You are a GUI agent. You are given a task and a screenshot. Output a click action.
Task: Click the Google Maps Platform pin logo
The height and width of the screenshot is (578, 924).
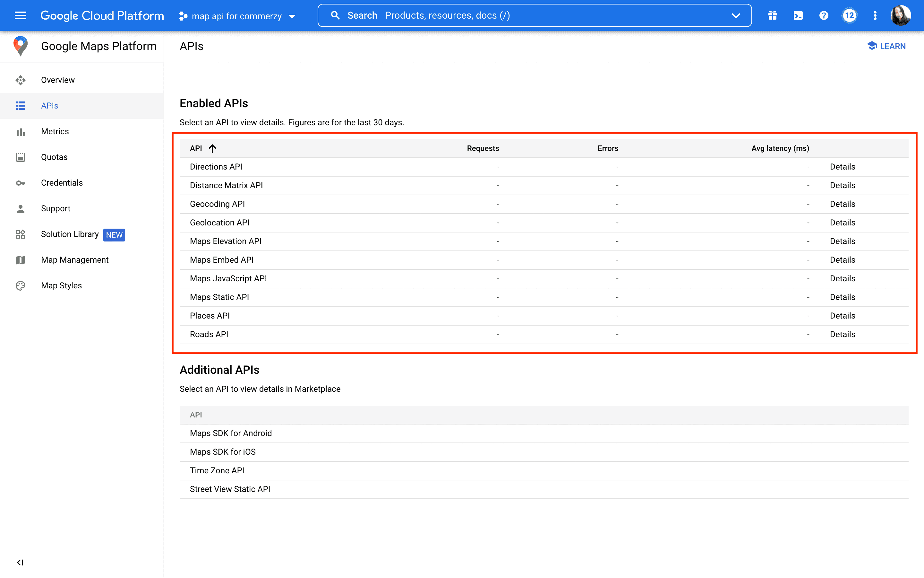[x=21, y=46]
